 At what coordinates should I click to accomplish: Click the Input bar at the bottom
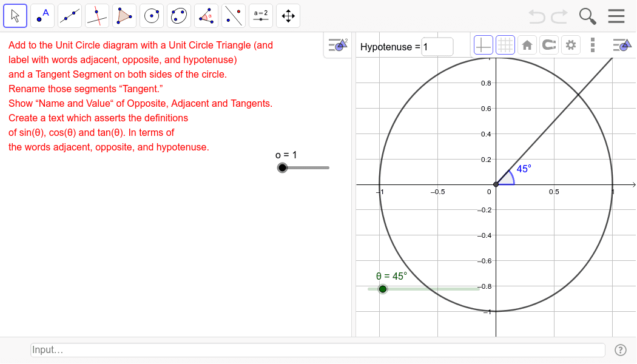click(318, 350)
